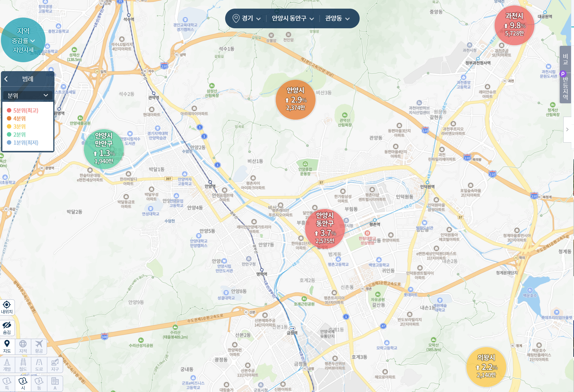Open the 비교 compare side tab
Viewport: 574px width, 392px height.
[565, 59]
